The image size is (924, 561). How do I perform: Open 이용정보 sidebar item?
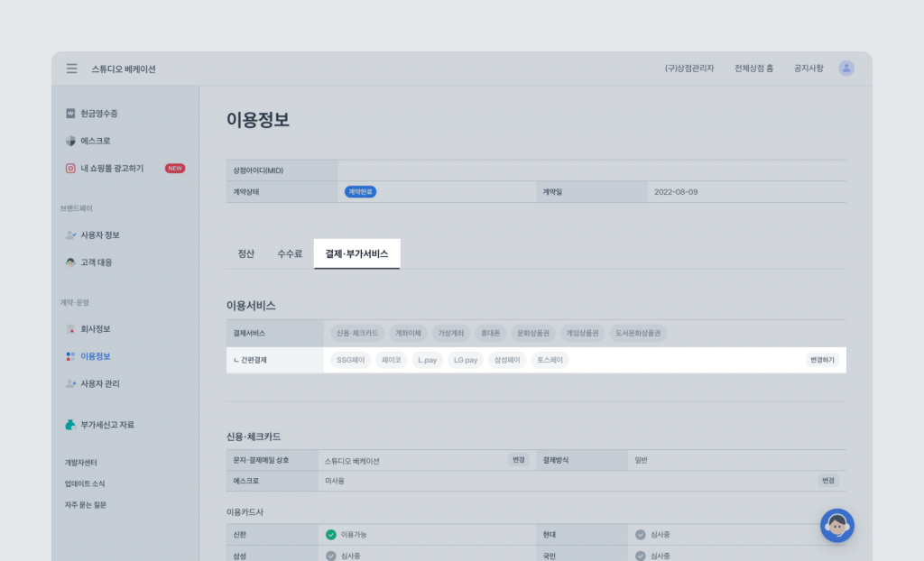(96, 356)
